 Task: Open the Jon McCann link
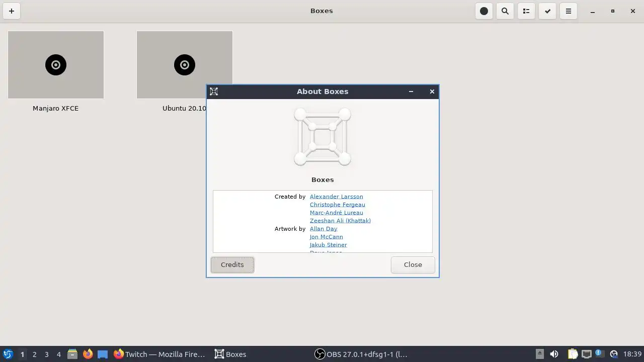[326, 237]
